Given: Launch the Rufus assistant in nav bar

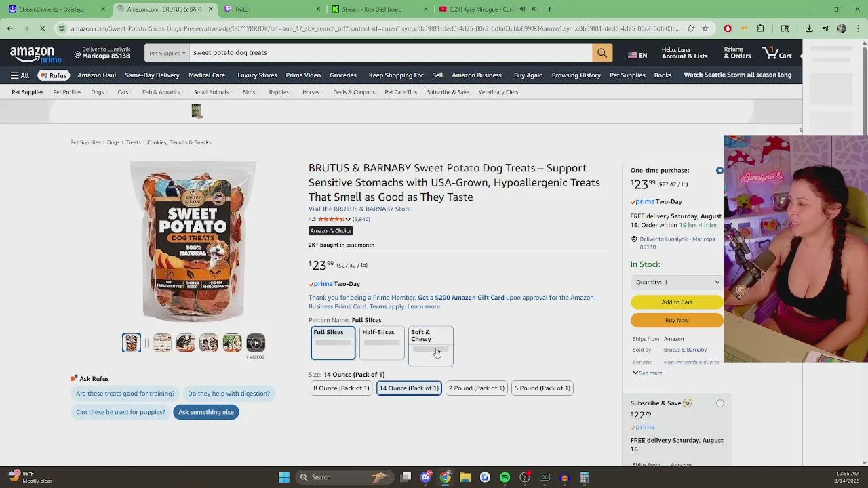Looking at the screenshot, I should 53,75.
